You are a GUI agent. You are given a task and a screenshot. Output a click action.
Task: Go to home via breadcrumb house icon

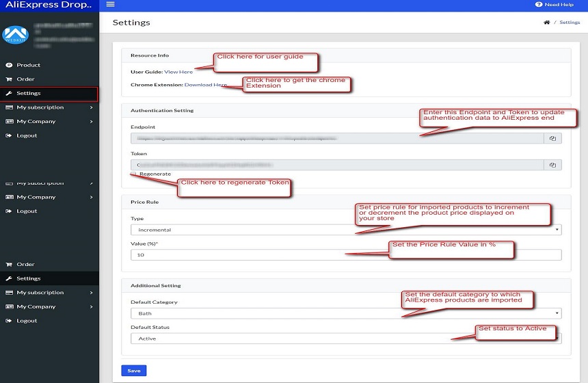547,23
